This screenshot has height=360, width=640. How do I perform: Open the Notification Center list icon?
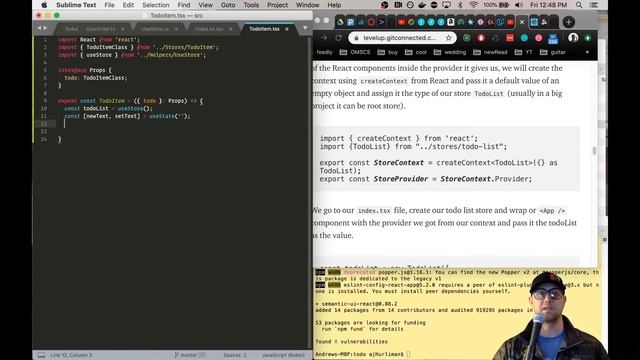pos(594,5)
